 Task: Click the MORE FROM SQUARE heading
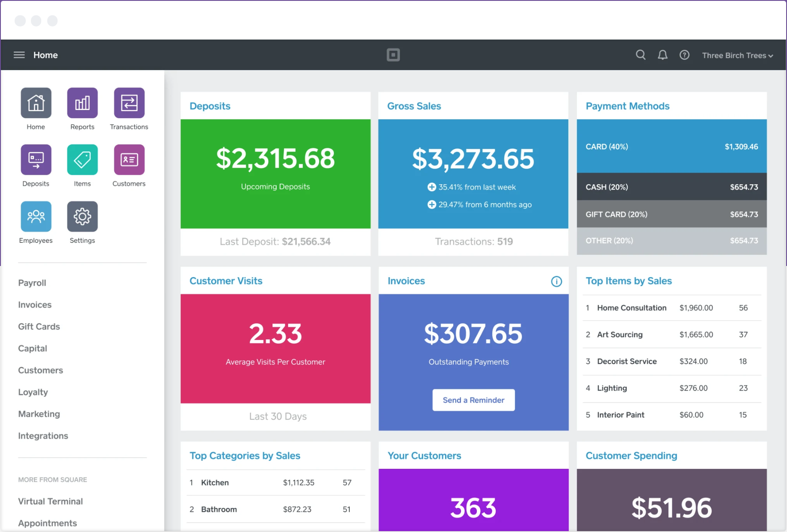(x=52, y=480)
